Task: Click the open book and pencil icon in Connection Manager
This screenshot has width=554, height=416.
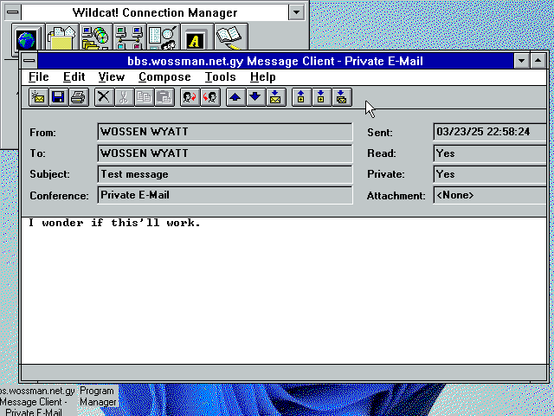Action: [230, 37]
